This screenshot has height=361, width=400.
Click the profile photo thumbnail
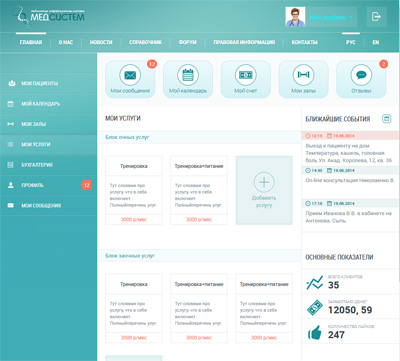[295, 17]
